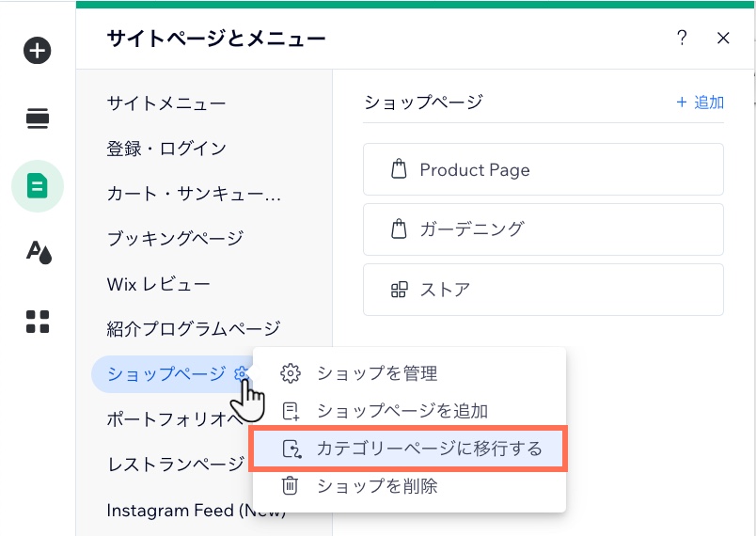Click the gear icon beside ショップページ
Image resolution: width=756 pixels, height=536 pixels.
(241, 374)
